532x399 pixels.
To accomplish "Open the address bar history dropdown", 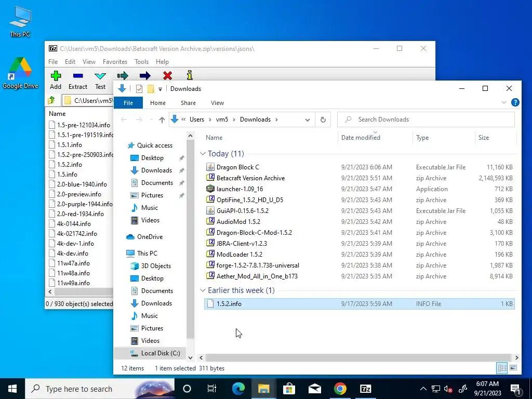I will point(308,119).
